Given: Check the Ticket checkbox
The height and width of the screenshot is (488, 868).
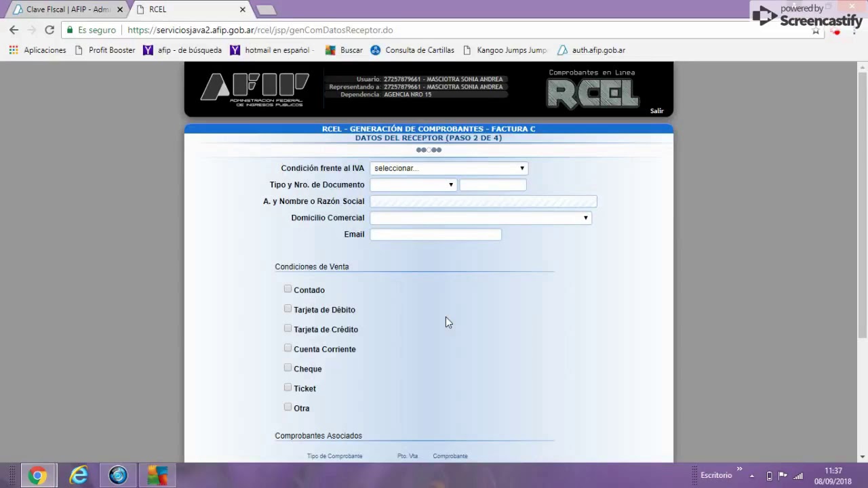Looking at the screenshot, I should pos(288,388).
